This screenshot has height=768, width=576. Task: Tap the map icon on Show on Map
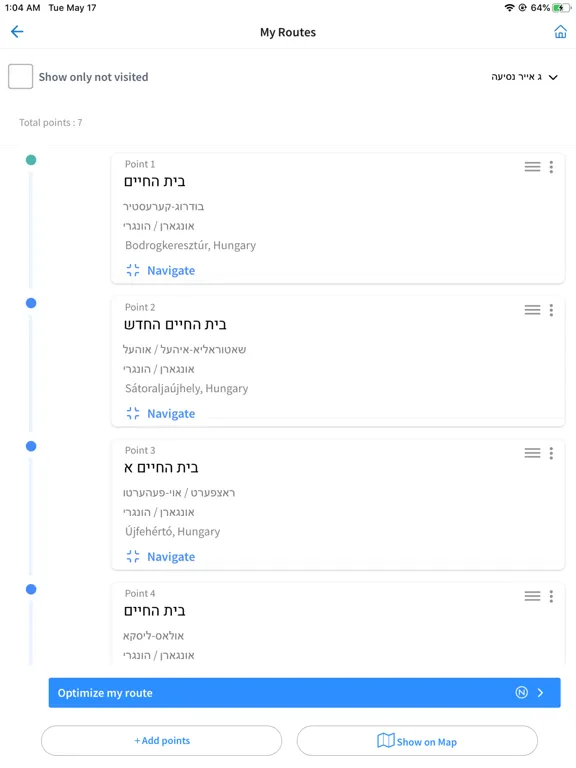pyautogui.click(x=385, y=740)
